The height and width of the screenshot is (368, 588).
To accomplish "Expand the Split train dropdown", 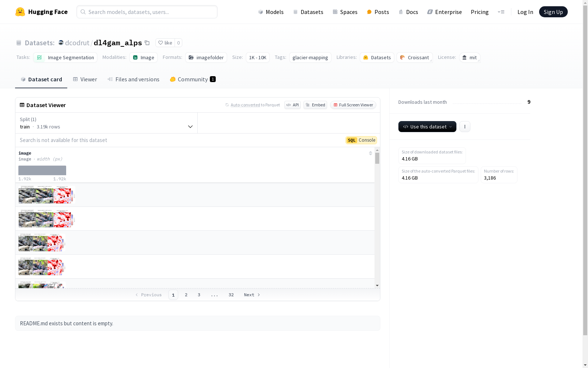I will pos(107,123).
